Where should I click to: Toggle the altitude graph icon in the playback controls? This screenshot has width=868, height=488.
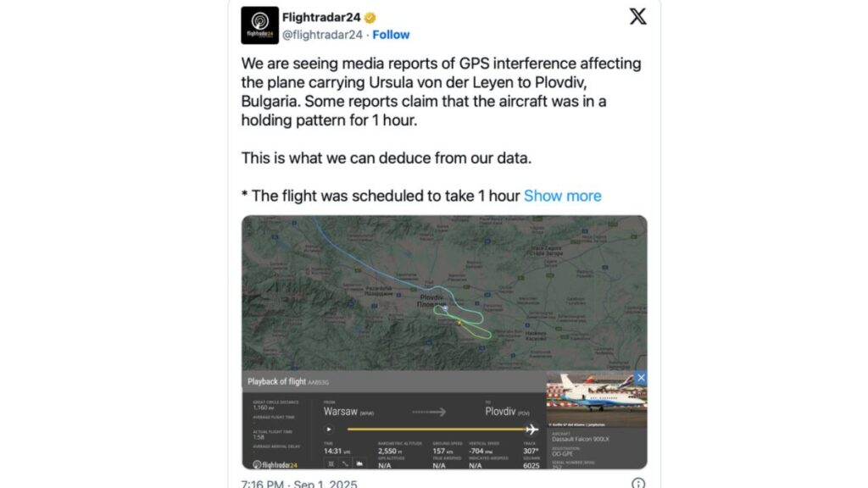pyautogui.click(x=359, y=463)
